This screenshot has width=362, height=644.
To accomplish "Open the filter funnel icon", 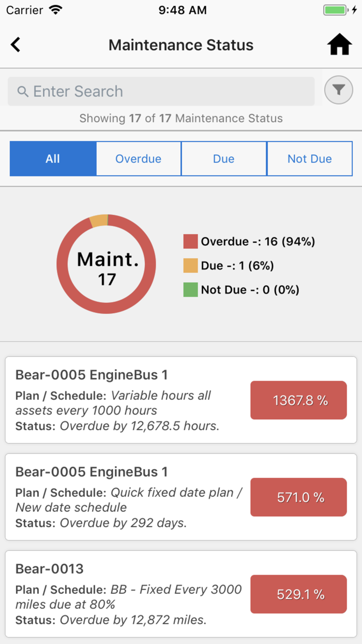I will pyautogui.click(x=338, y=91).
